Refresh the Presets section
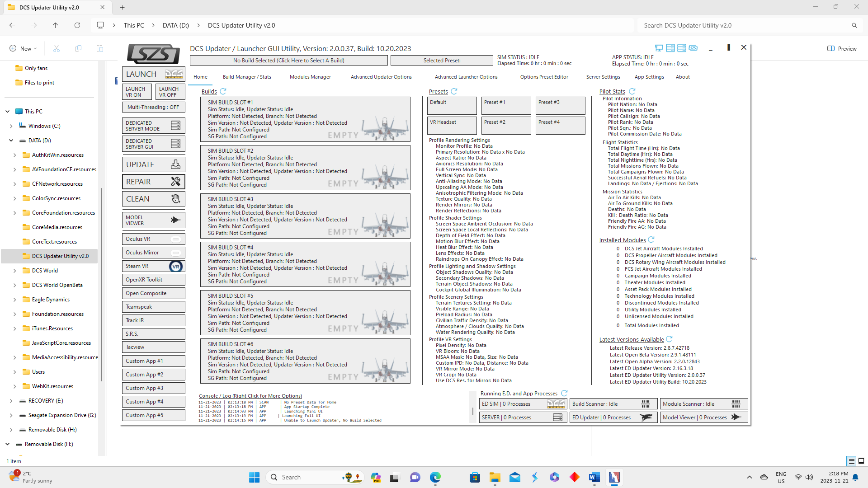 tap(454, 91)
